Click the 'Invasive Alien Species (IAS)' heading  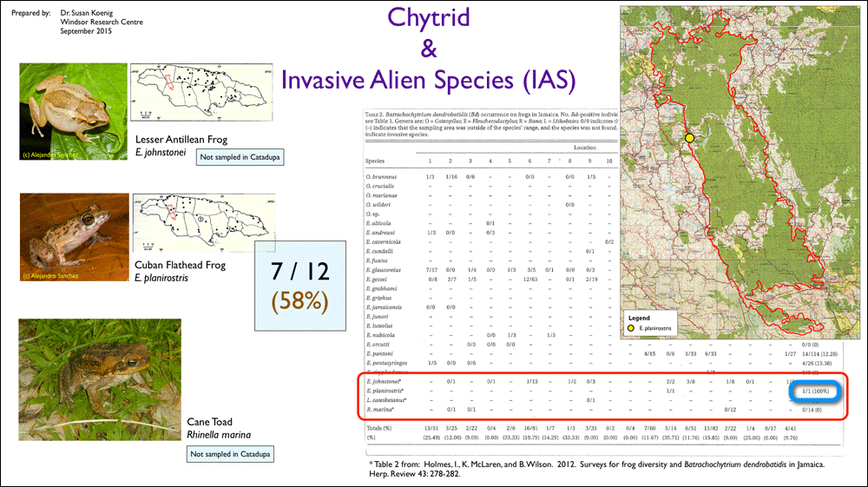click(x=429, y=80)
